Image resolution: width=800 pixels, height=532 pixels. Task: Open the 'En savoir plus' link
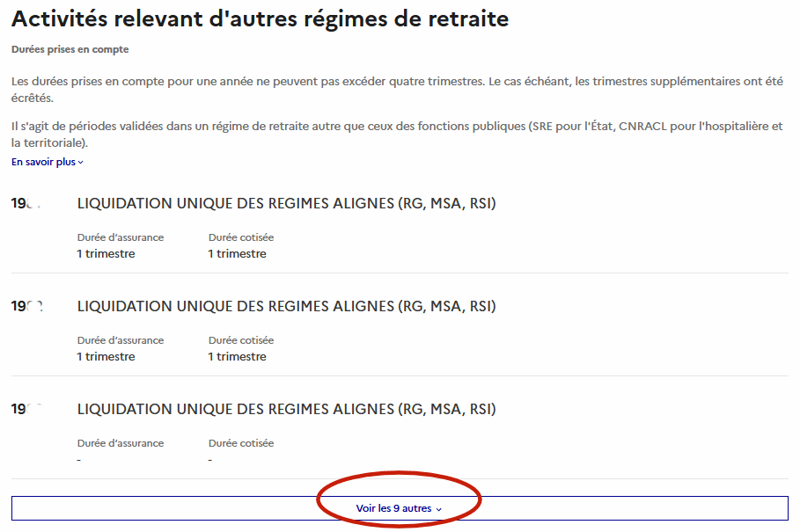[x=44, y=162]
